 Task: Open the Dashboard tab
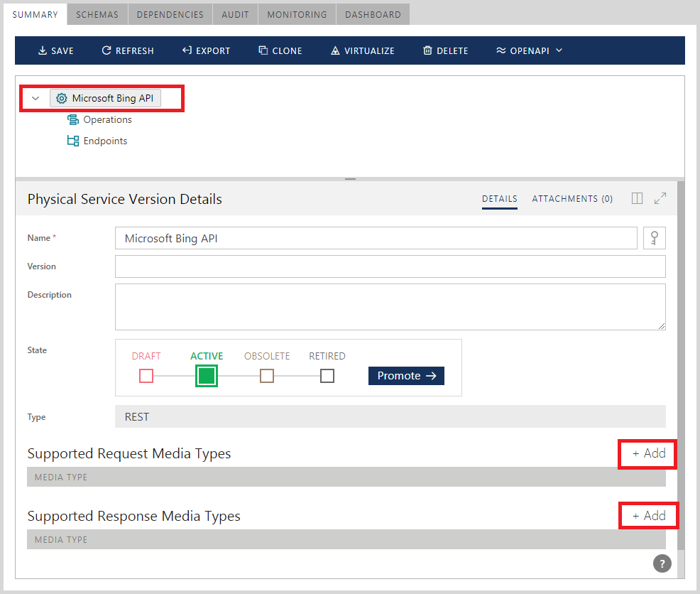coord(373,14)
